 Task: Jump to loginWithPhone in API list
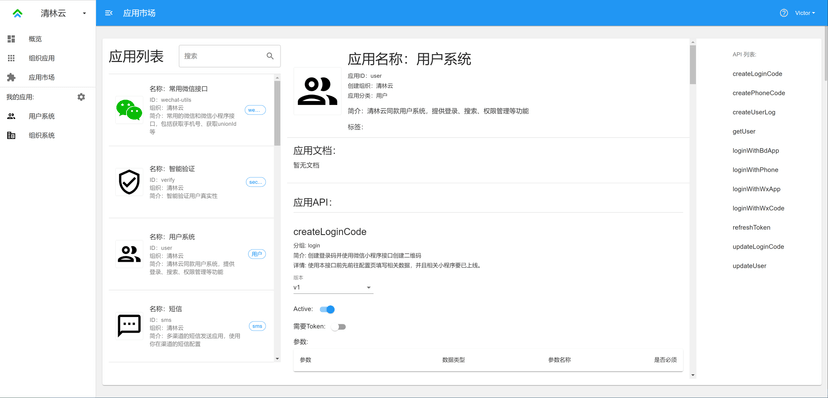tap(755, 170)
